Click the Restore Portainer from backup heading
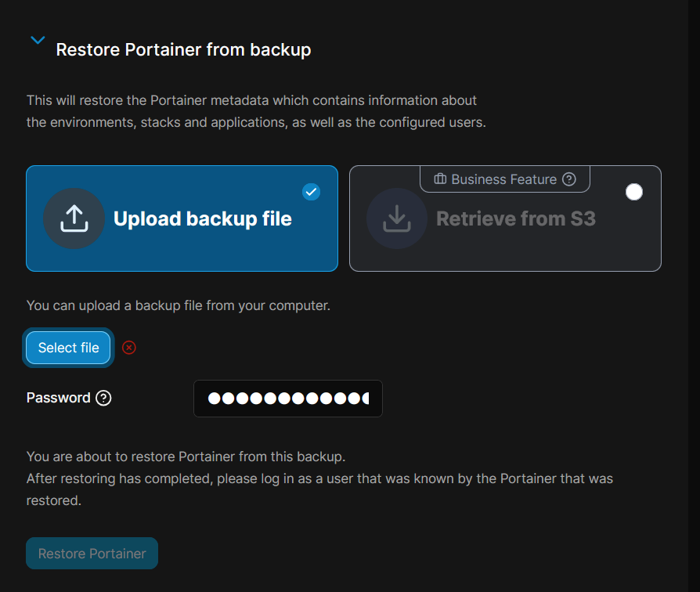 point(183,50)
